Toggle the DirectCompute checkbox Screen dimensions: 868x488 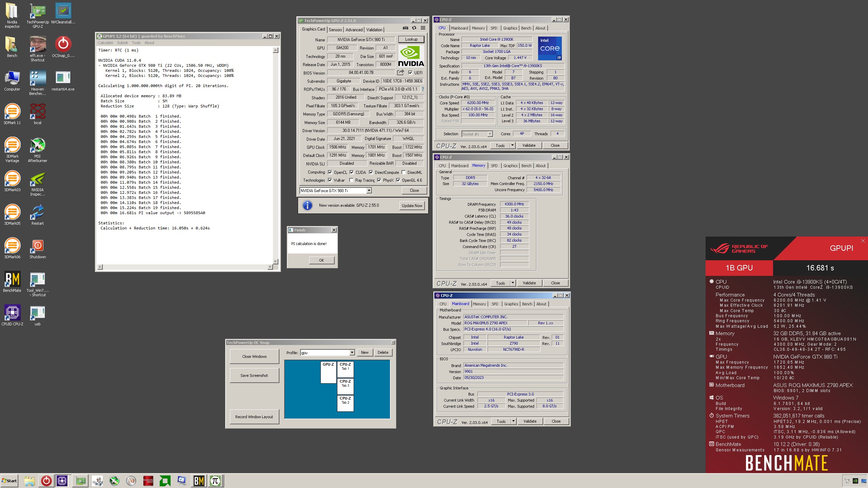[x=371, y=172]
